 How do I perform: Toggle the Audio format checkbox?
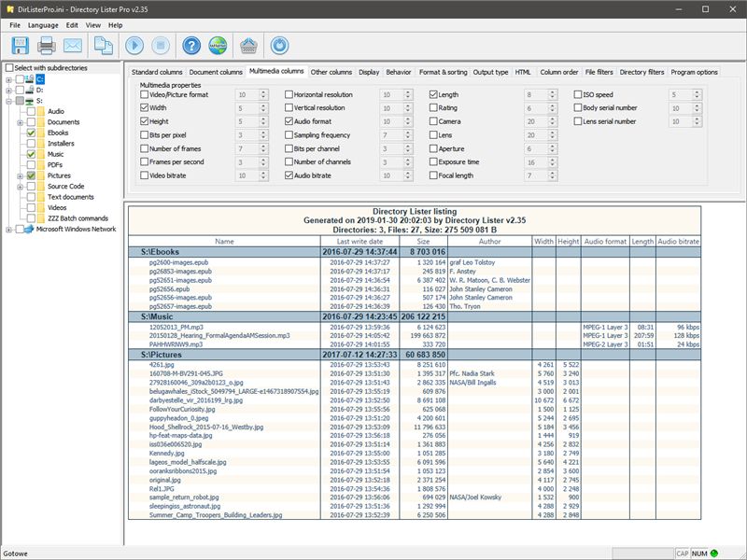289,121
